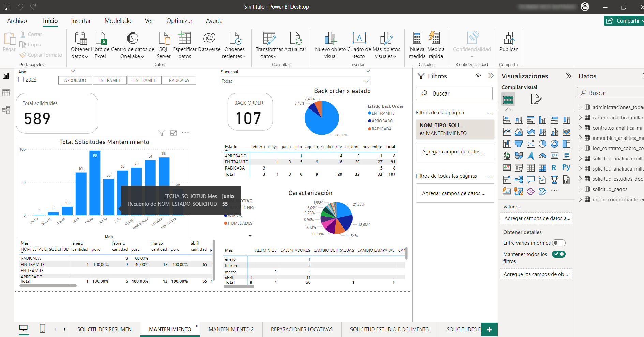
Task: Expand contratos_analitica table in Datos
Action: (x=580, y=128)
